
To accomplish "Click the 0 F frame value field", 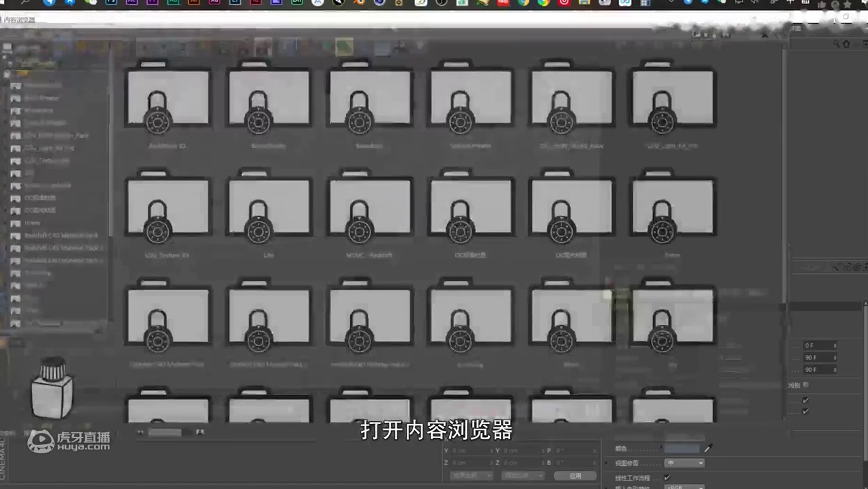I will pyautogui.click(x=820, y=345).
